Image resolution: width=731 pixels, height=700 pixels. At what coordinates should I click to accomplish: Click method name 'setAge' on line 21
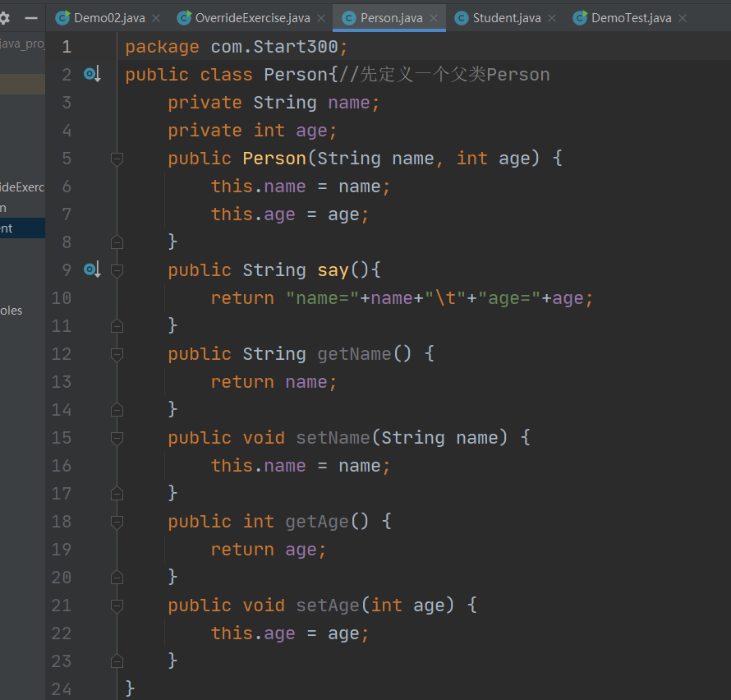coord(328,606)
